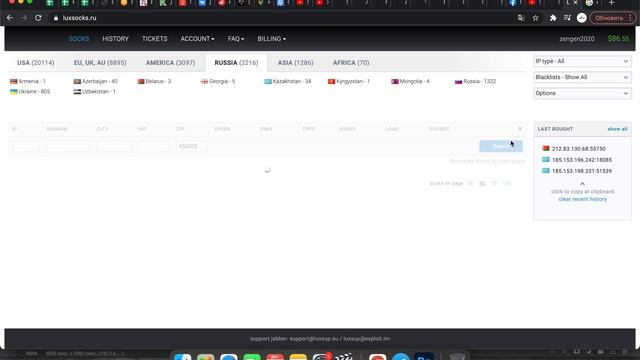
Task: Filter by Mongolia - 4
Action: [x=410, y=81]
